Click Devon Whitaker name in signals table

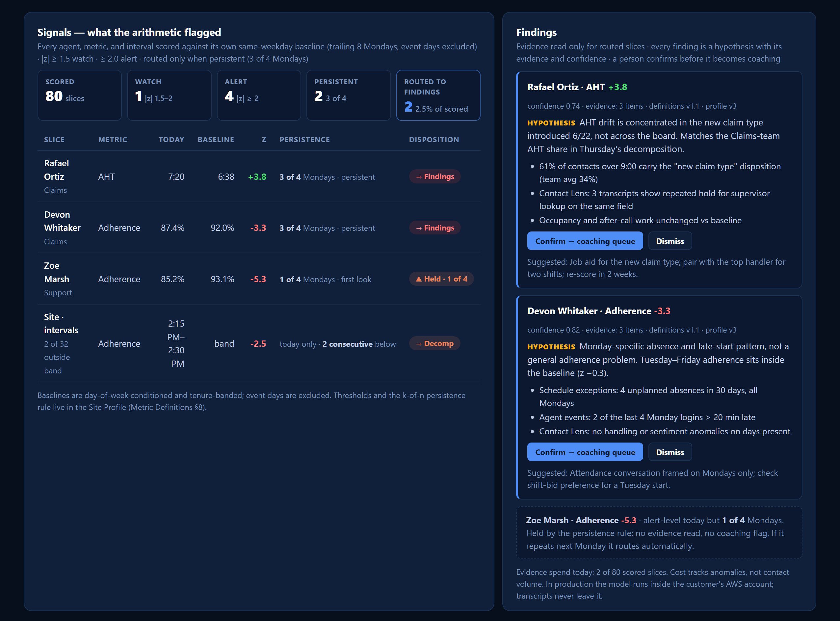(x=62, y=221)
